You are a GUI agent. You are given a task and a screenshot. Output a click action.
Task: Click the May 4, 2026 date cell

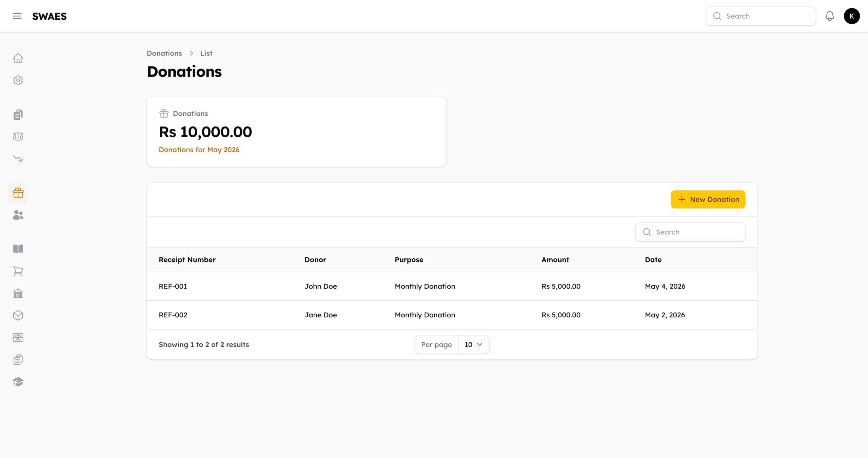click(665, 286)
